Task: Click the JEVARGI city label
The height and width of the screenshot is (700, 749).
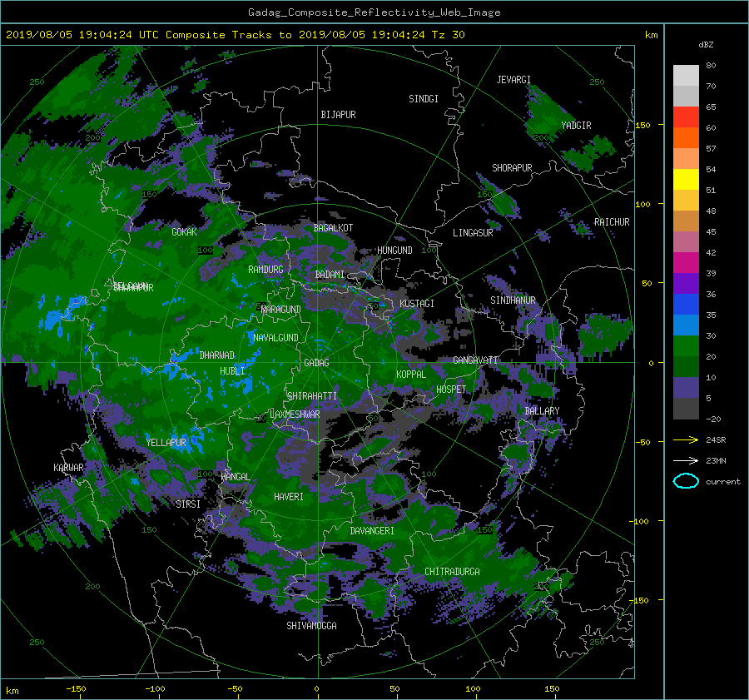Action: (513, 80)
